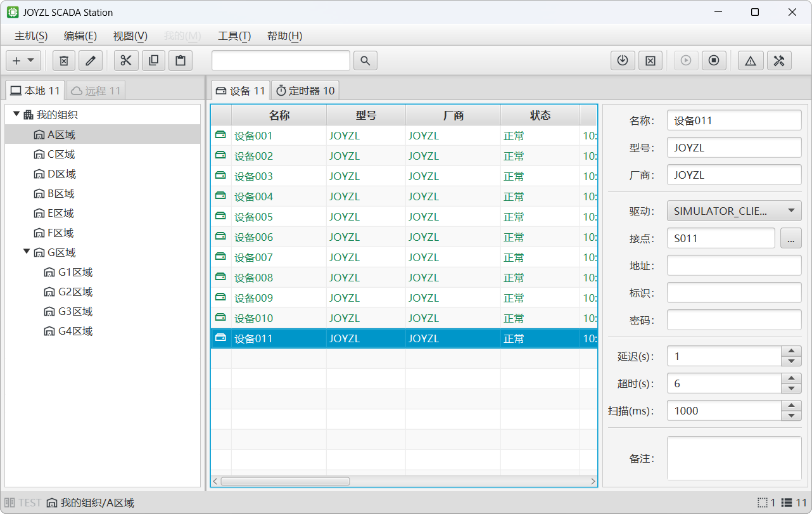Click the ... browse button beside 接点
Image resolution: width=812 pixels, height=514 pixels.
pyautogui.click(x=791, y=238)
